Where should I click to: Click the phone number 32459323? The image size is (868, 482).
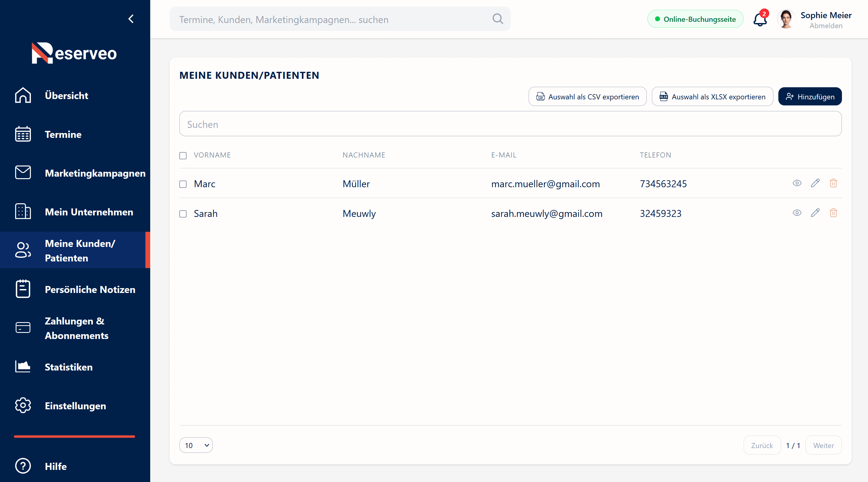pos(661,213)
